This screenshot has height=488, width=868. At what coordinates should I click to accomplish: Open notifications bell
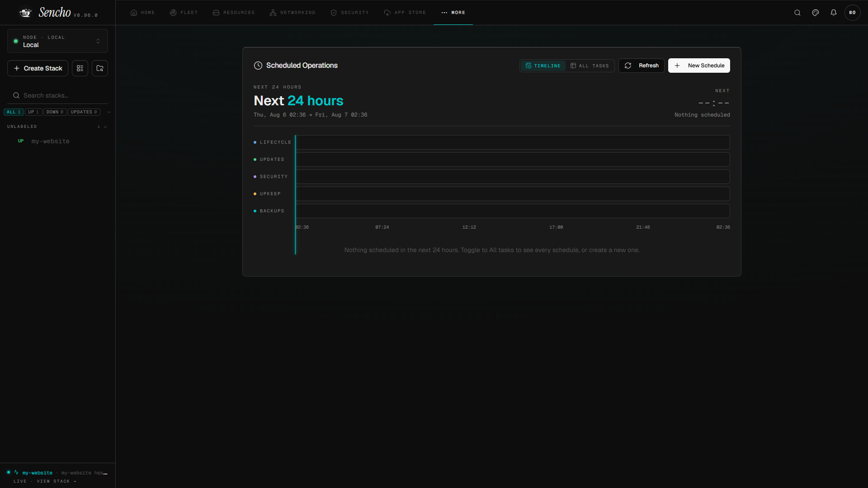coord(834,13)
